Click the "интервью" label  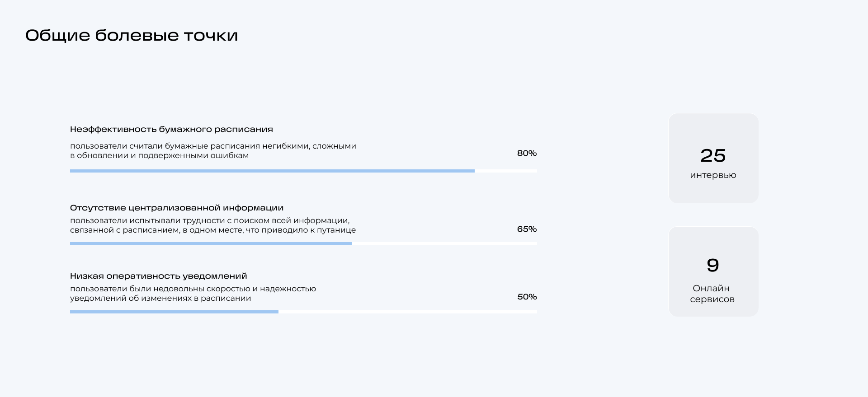point(713,175)
